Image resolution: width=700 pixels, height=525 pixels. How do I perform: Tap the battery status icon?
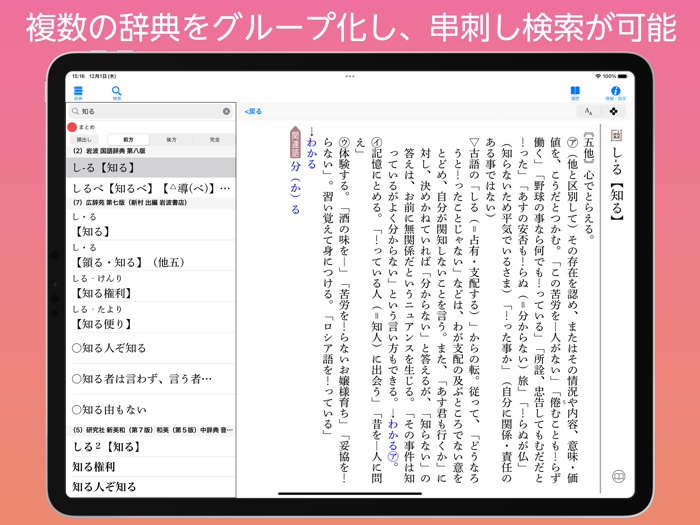click(623, 76)
